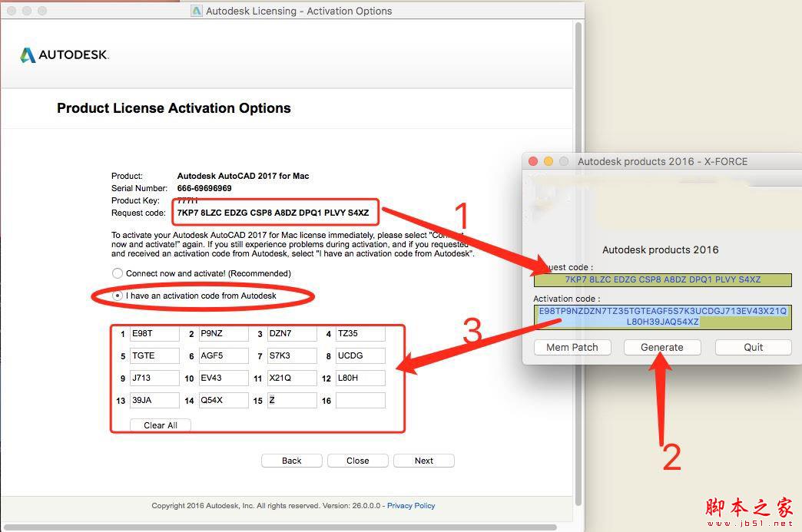
Task: Click the Next button
Action: (x=423, y=460)
